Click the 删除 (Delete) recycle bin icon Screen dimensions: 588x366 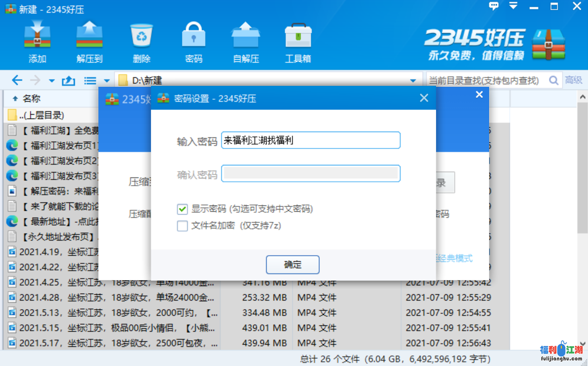click(141, 37)
